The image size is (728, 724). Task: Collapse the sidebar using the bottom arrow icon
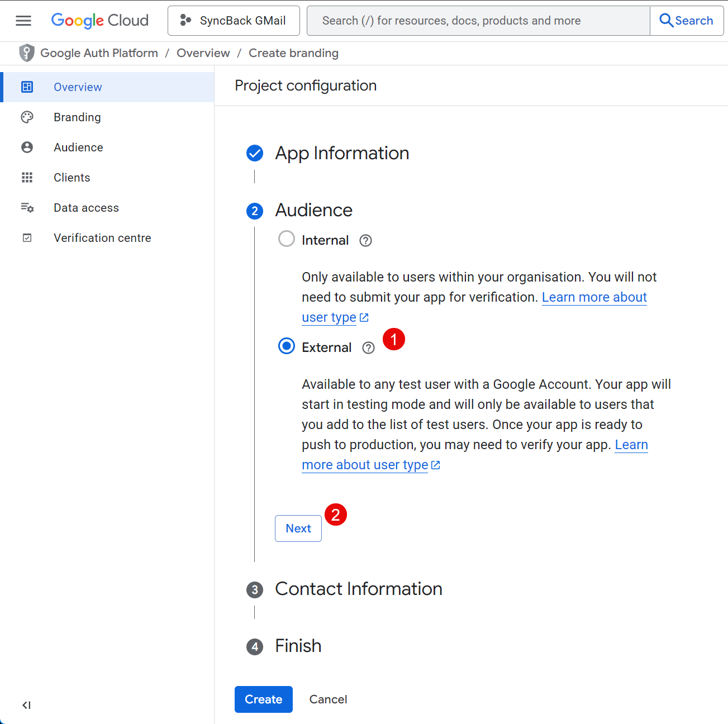(x=26, y=705)
